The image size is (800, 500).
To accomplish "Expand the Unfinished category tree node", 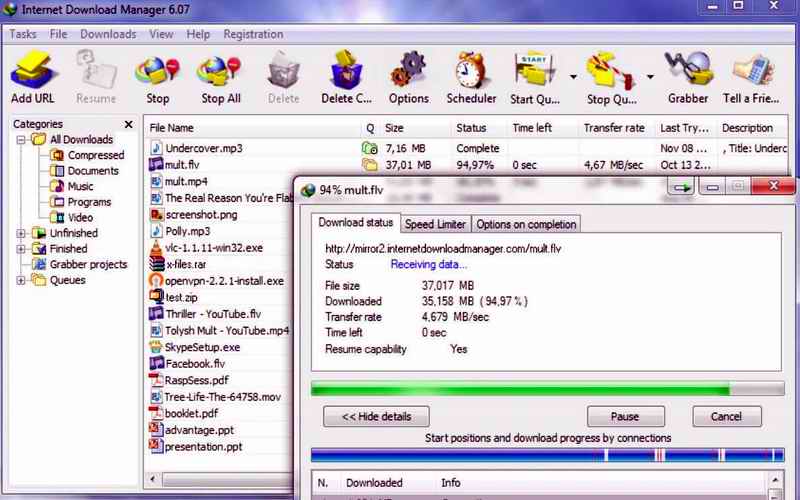I will coord(22,233).
